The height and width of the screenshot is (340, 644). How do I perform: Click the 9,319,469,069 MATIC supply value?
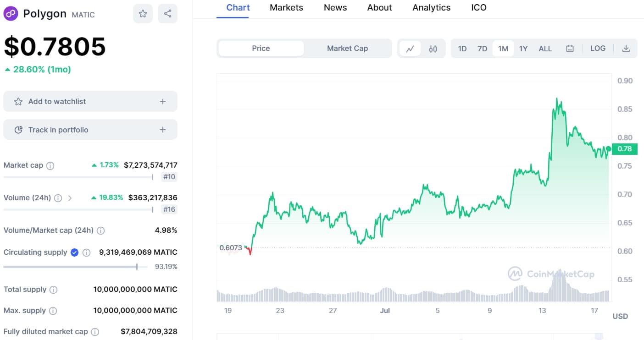coord(138,252)
